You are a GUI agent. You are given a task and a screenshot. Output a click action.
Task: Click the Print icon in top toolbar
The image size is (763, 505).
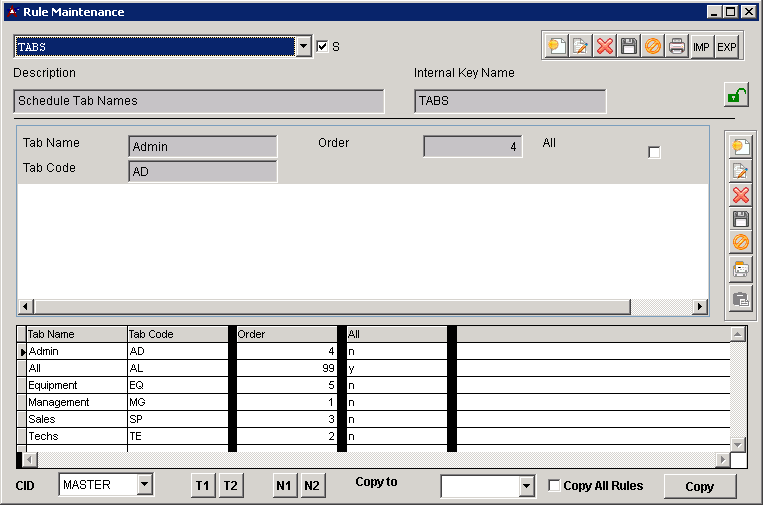click(677, 47)
